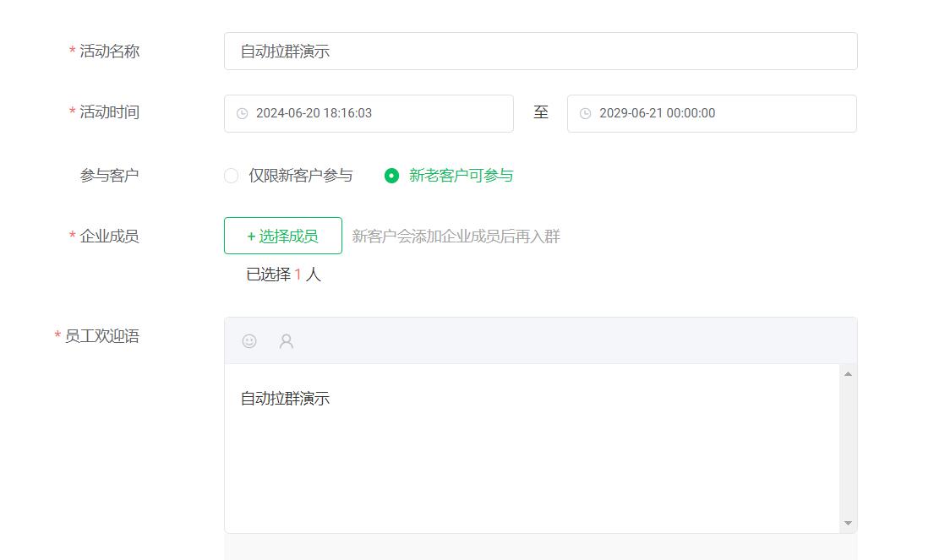The image size is (934, 560).
Task: Insert emoji in welcome message toolbar
Action: coord(249,341)
